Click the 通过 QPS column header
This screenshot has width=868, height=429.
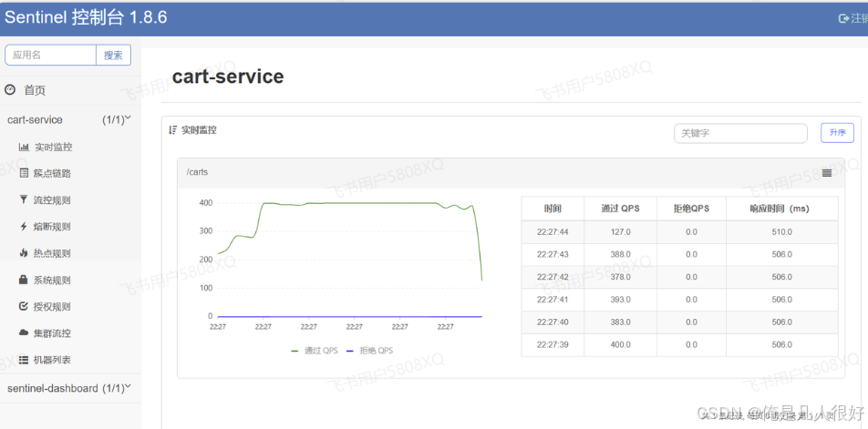620,209
